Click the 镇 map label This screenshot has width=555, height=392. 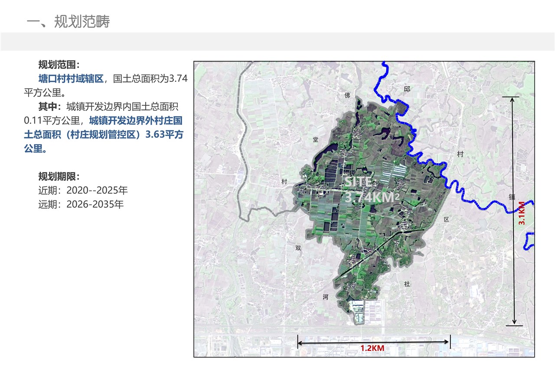pyautogui.click(x=512, y=197)
